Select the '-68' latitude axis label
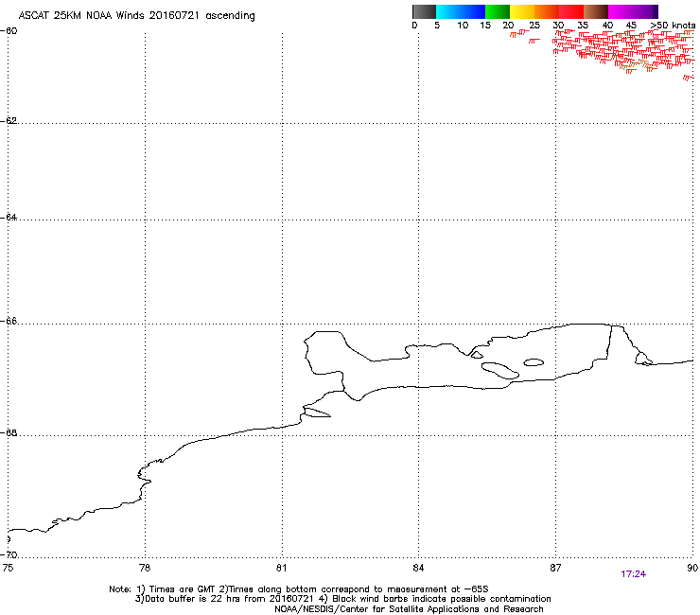The width and height of the screenshot is (700, 615). (x=9, y=433)
